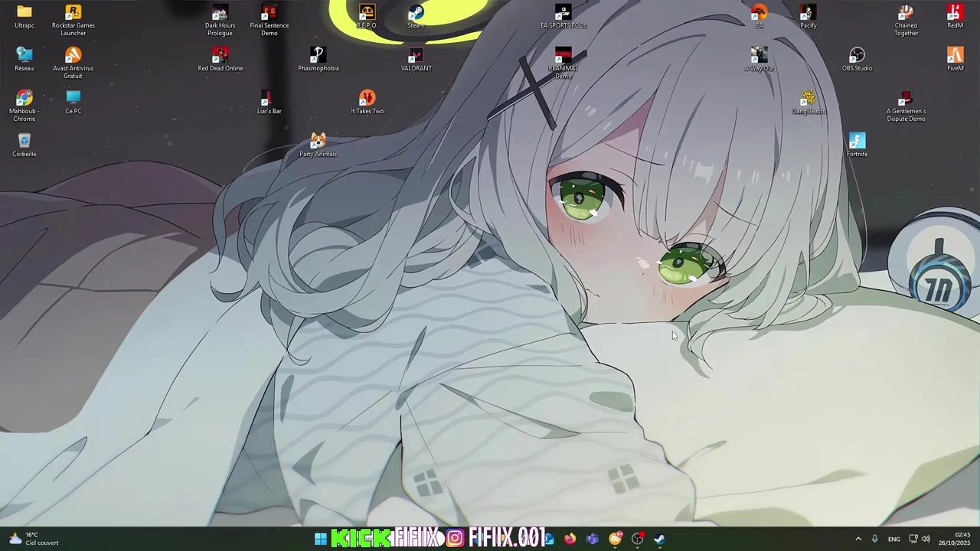This screenshot has width=980, height=551.
Task: Open the Ultrapc folder icon
Action: point(24,17)
